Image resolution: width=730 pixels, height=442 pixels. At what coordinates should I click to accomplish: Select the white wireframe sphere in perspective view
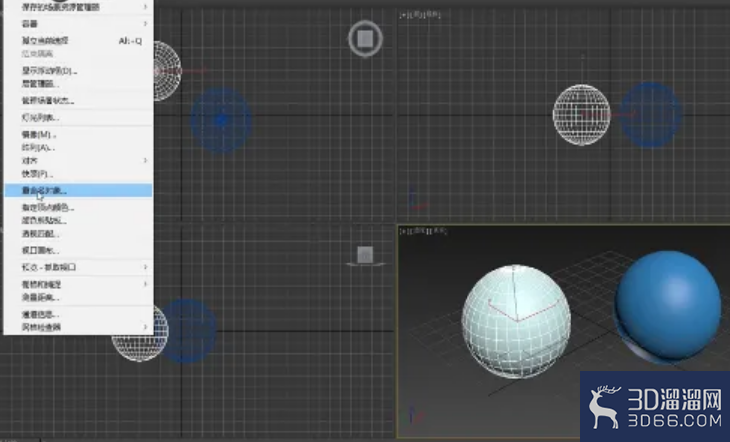516,321
